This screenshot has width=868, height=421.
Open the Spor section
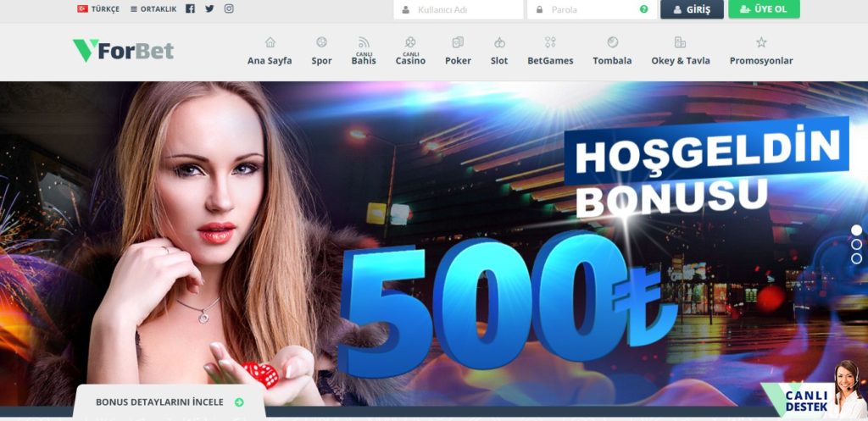point(321,61)
